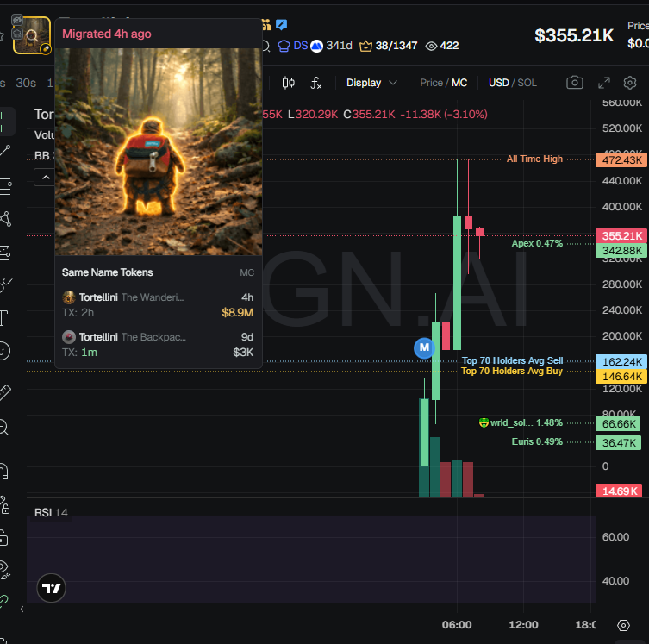Click the pill badge on token avatar
This screenshot has width=649, height=644.
(x=46, y=49)
